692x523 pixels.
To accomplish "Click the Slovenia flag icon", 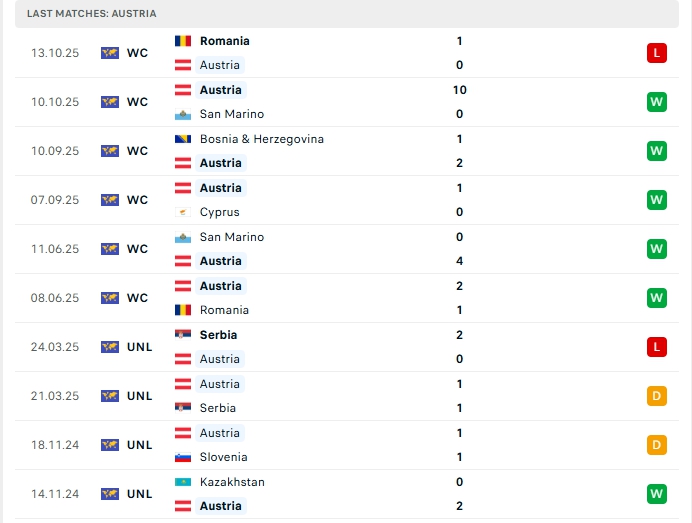I will 183,457.
